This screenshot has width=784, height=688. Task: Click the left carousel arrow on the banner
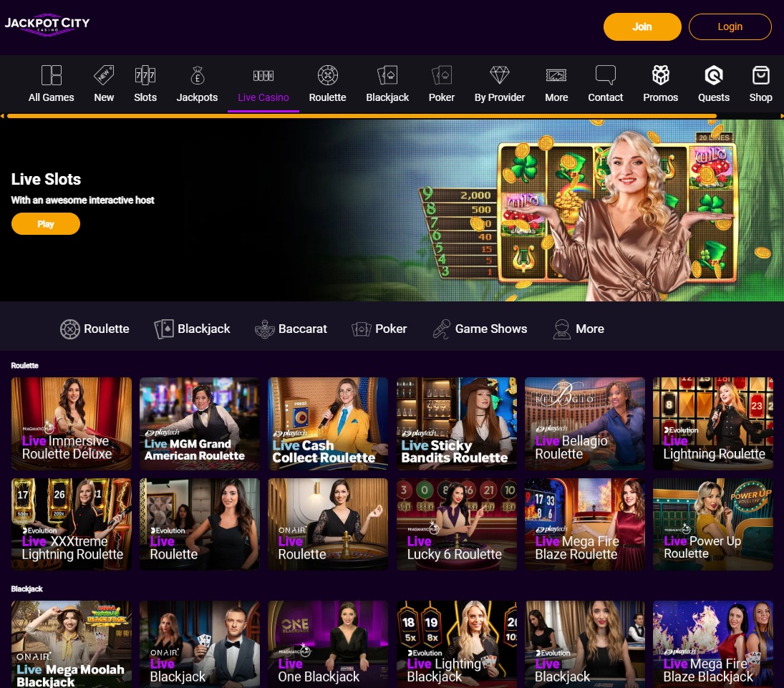pyautogui.click(x=3, y=115)
